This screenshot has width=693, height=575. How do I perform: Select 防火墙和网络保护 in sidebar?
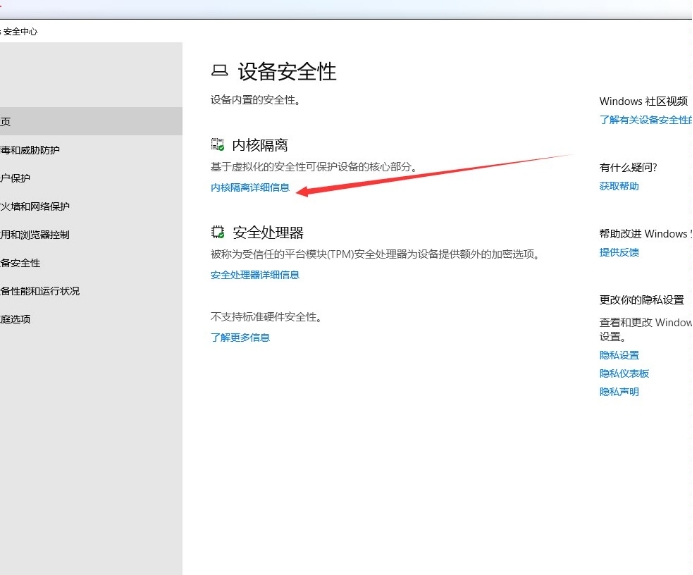pyautogui.click(x=35, y=207)
